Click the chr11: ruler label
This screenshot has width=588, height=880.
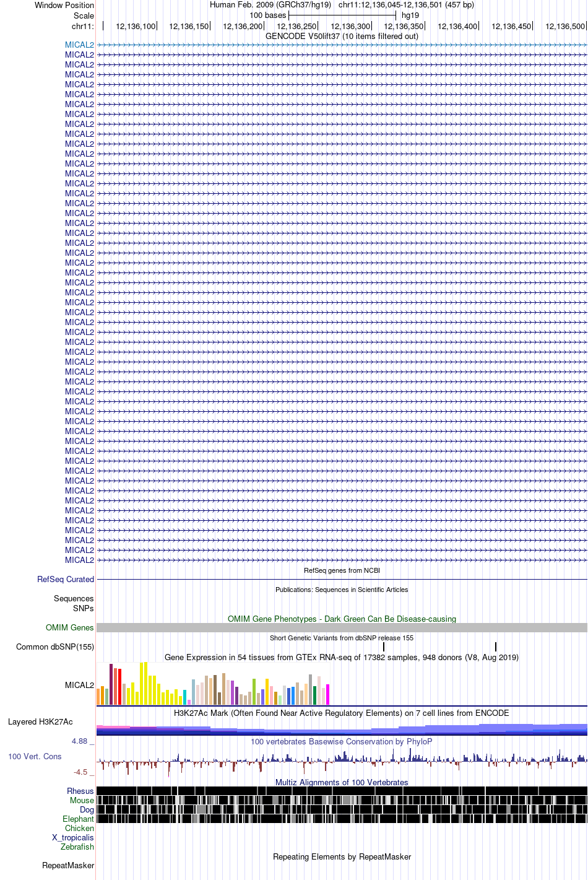tap(83, 26)
